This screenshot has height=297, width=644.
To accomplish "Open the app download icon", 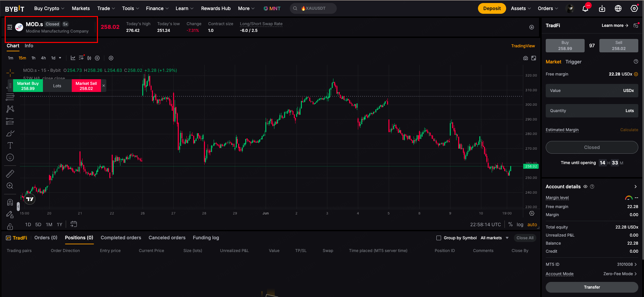I will tap(602, 8).
